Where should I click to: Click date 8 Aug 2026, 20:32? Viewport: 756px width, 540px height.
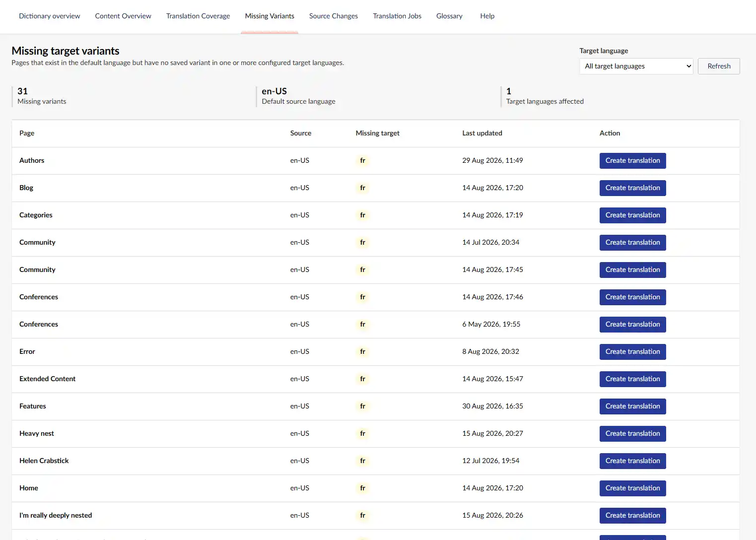point(490,351)
